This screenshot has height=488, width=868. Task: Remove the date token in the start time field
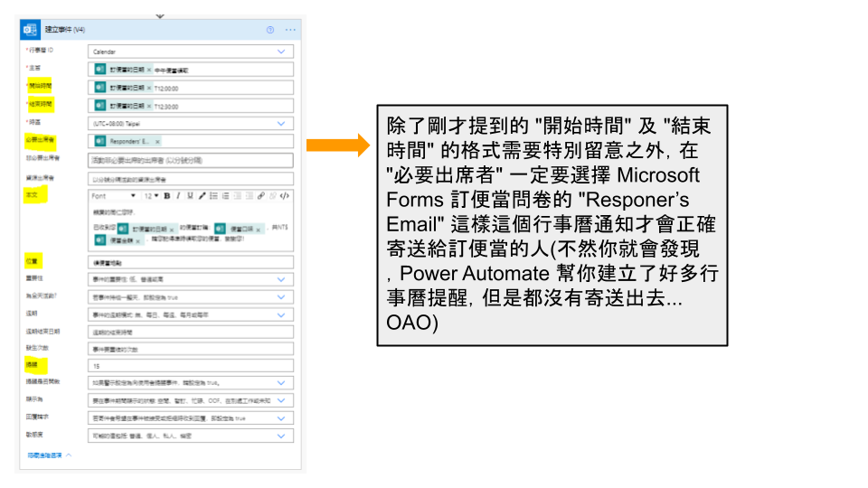pos(149,88)
